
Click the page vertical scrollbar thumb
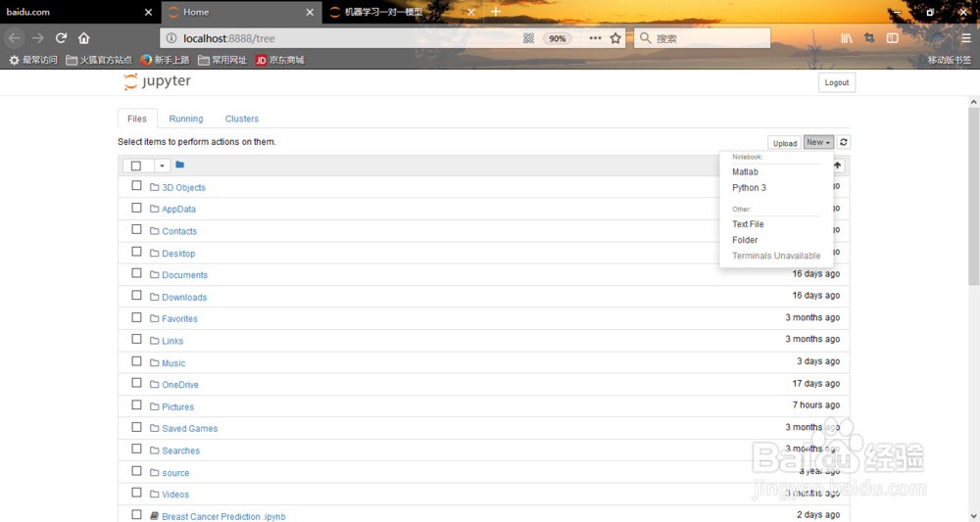click(974, 197)
